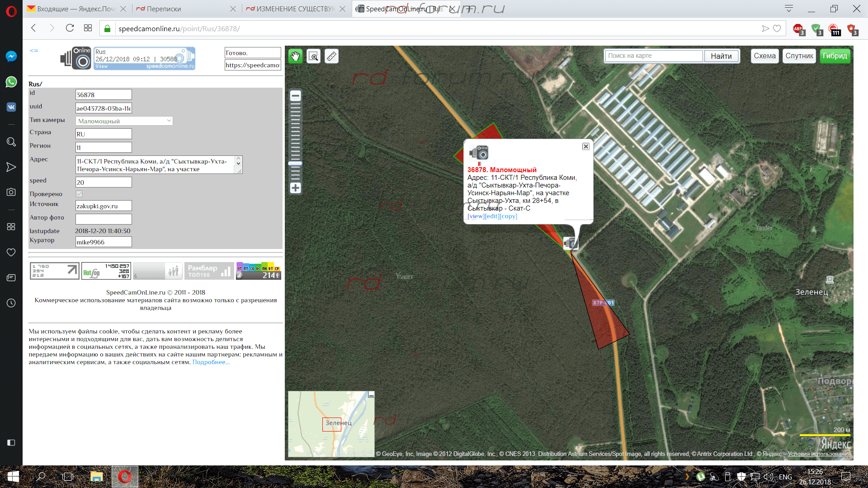Open WhatsApp from Opera sidebar
Image resolution: width=868 pixels, height=488 pixels.
[x=11, y=82]
